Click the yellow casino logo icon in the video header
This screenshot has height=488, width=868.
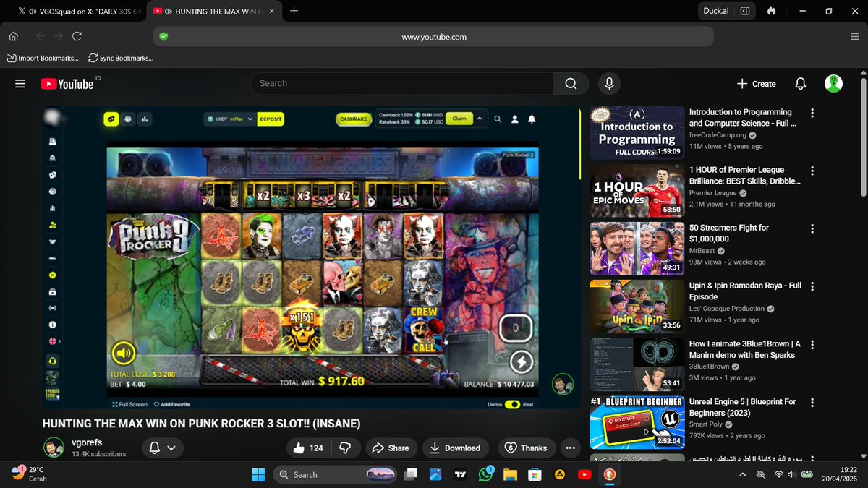coord(111,119)
